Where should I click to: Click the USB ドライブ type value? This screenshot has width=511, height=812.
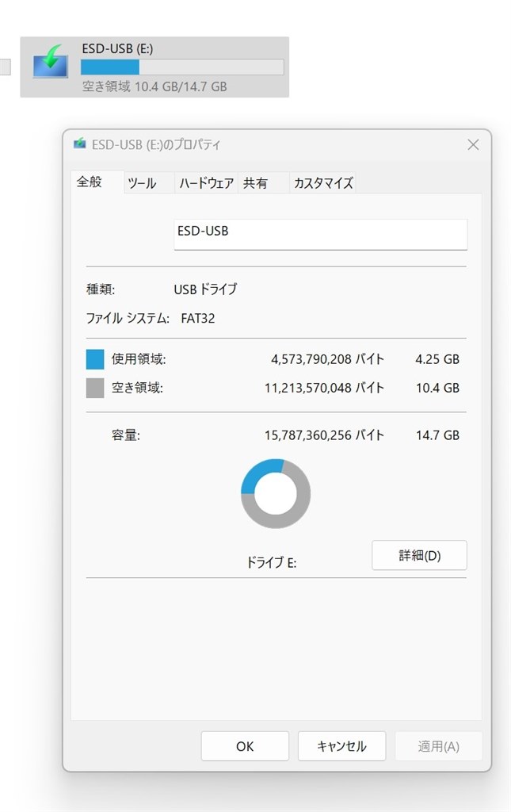(205, 289)
